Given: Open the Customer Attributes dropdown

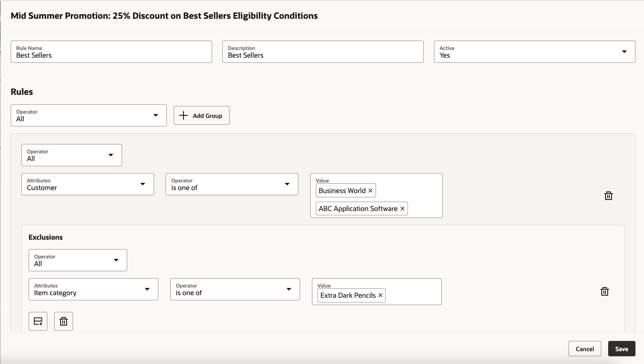Looking at the screenshot, I should tap(87, 184).
